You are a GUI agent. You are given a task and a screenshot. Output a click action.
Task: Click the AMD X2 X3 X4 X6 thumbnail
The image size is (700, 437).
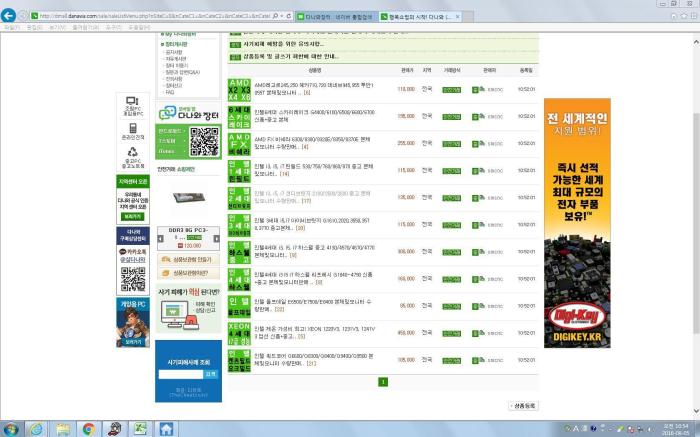click(x=239, y=89)
